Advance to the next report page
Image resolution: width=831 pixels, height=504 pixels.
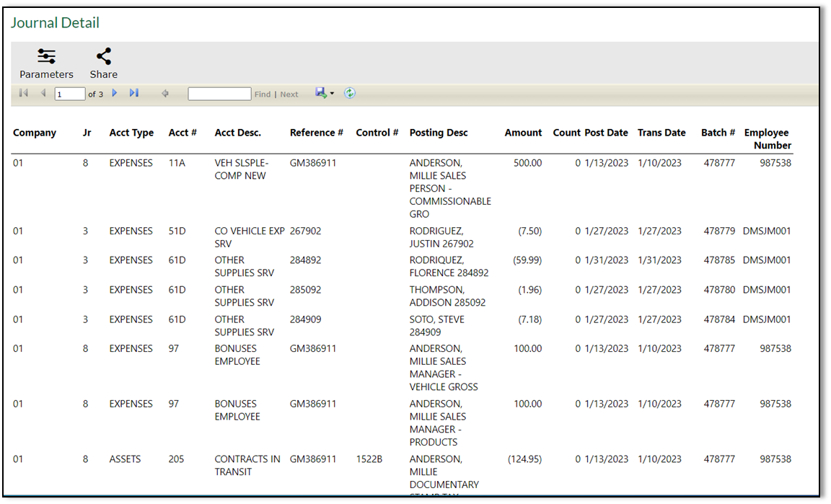pyautogui.click(x=115, y=93)
